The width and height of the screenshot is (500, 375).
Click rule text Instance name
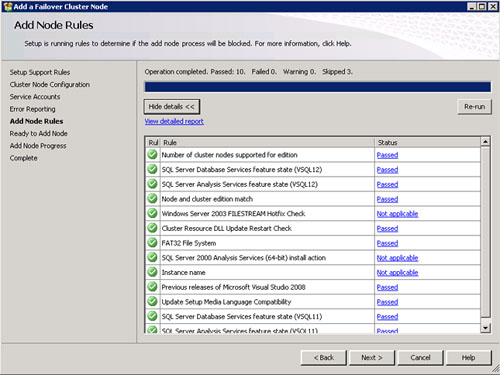(183, 272)
